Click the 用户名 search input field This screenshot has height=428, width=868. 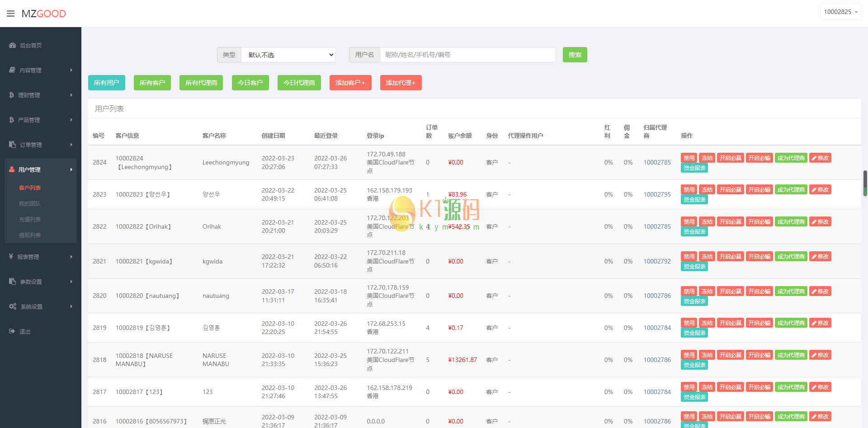(467, 55)
